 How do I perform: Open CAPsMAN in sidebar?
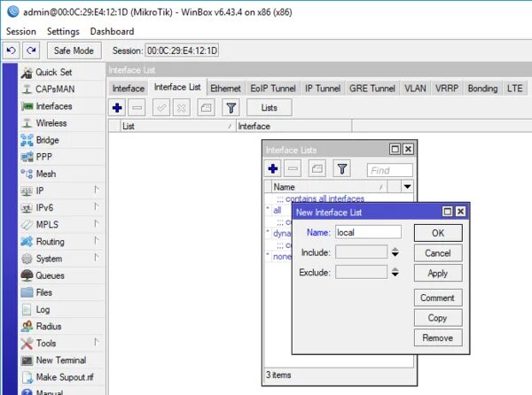click(x=62, y=89)
